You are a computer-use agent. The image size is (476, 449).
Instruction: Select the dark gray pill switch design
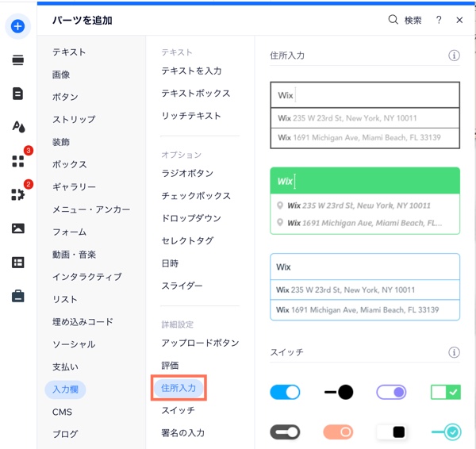point(285,432)
